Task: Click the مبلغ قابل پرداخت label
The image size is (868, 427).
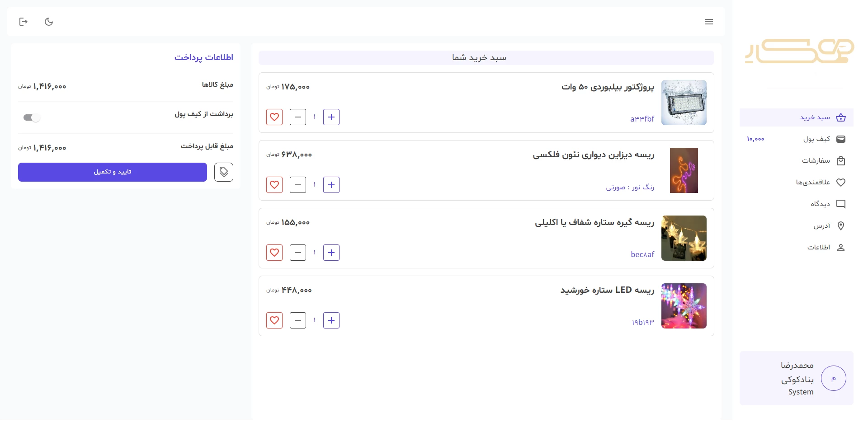Action: [207, 146]
